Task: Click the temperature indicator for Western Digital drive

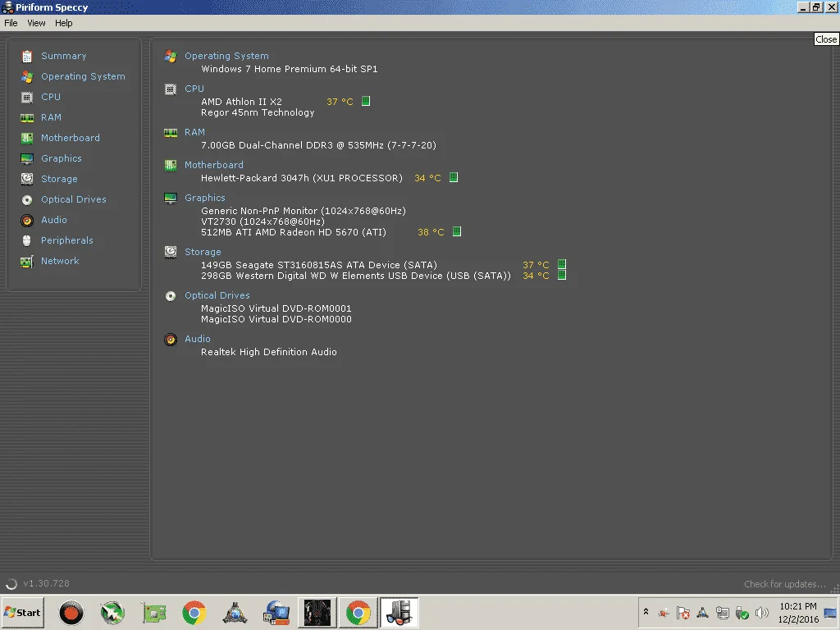Action: tap(561, 275)
